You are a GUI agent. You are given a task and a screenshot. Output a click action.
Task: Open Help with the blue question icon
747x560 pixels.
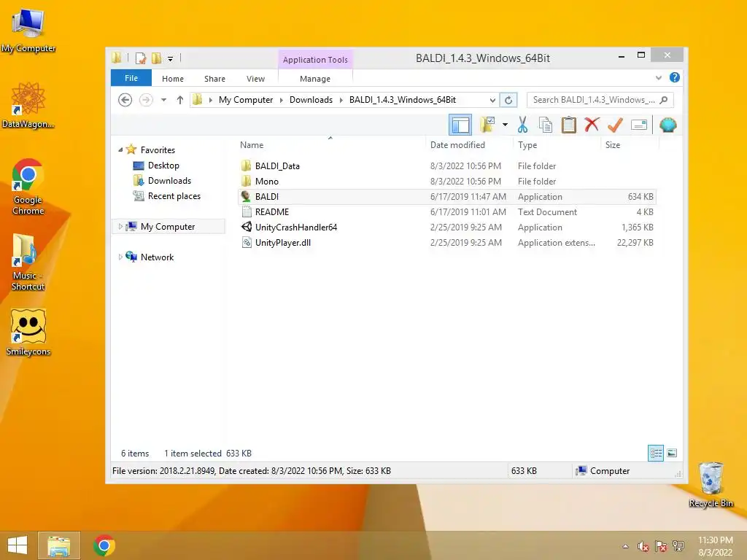click(x=675, y=77)
